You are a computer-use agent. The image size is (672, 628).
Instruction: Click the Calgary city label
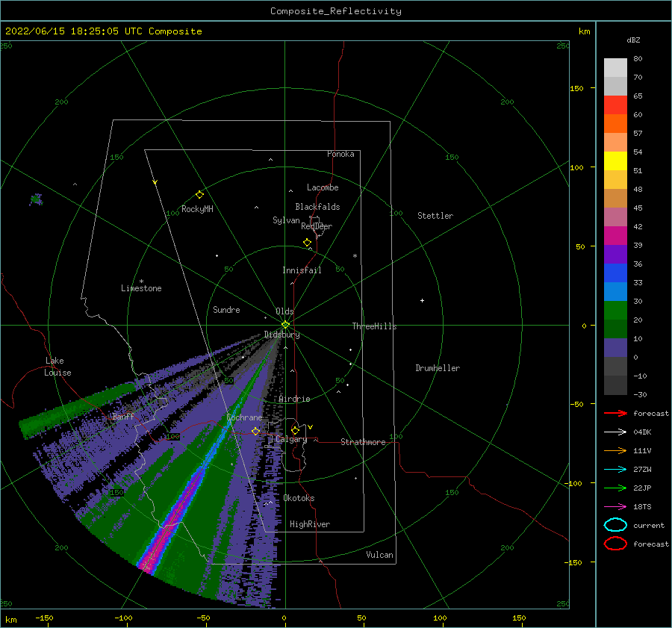(x=291, y=439)
